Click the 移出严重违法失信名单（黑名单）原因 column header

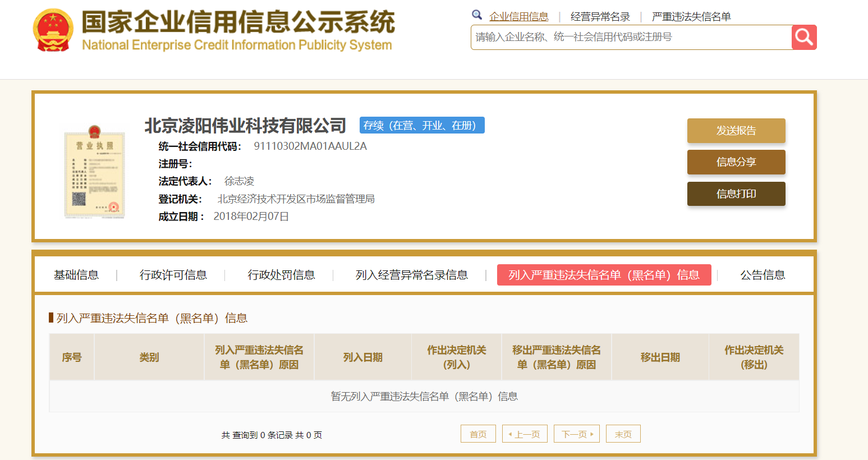point(557,357)
